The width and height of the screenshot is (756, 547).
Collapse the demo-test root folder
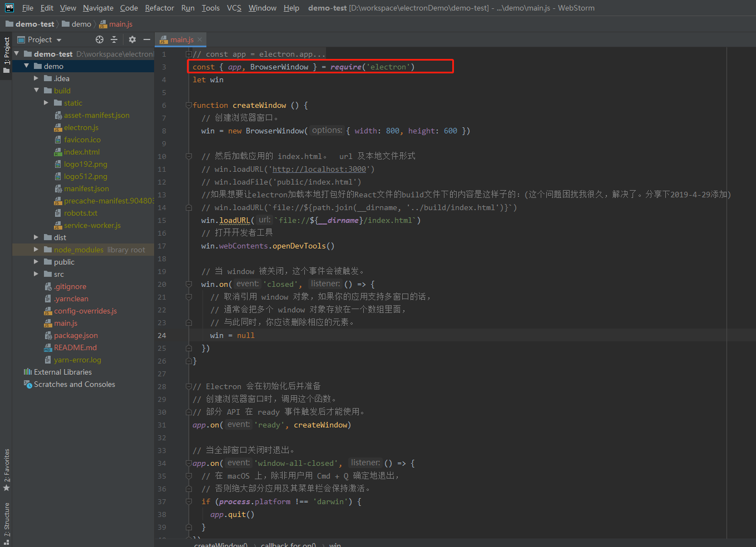(17, 54)
